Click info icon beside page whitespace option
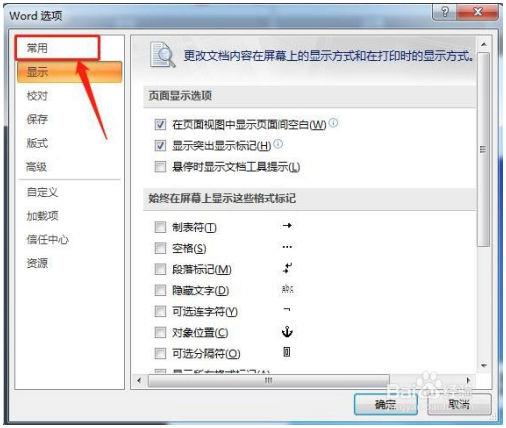Viewport: 506px width, 428px height. coord(333,123)
